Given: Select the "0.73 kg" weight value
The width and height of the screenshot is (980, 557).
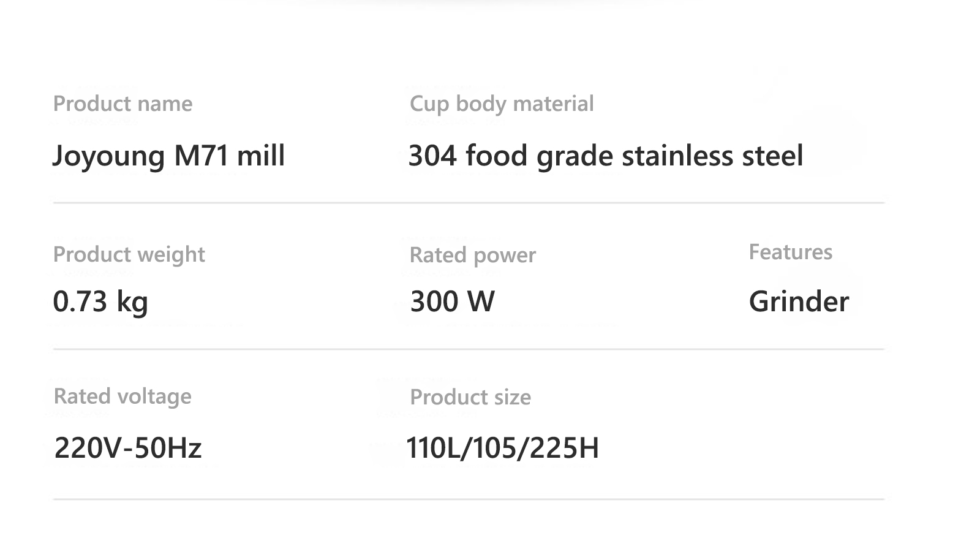Looking at the screenshot, I should tap(100, 301).
